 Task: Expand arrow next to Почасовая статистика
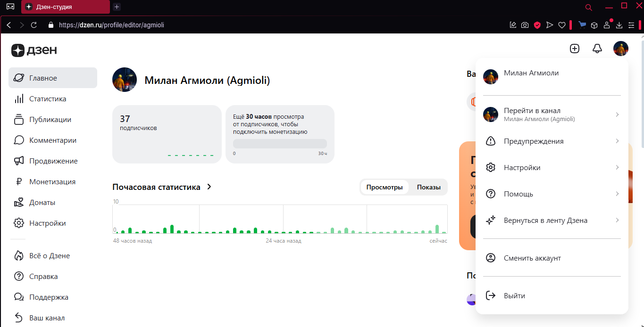209,187
